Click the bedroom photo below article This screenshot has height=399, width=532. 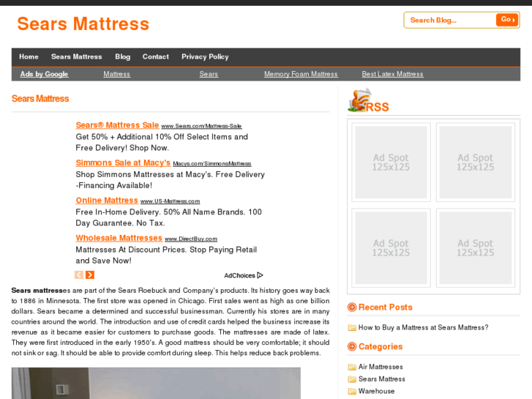click(156, 383)
